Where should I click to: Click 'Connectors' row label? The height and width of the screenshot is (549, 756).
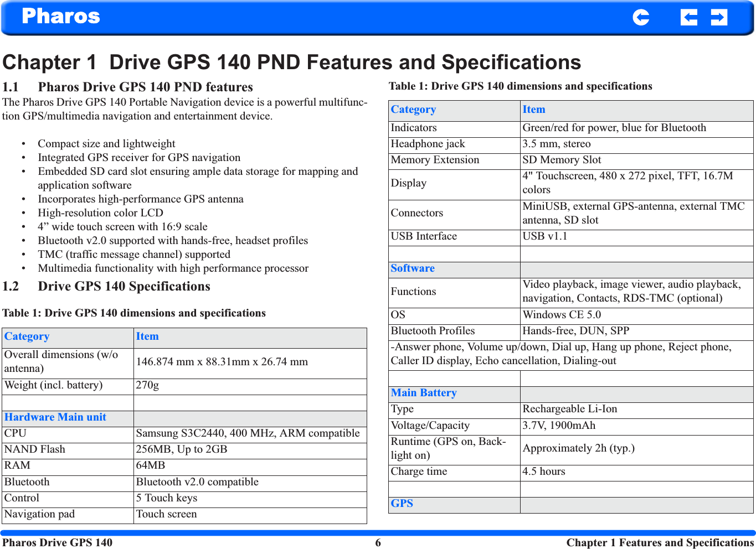click(417, 213)
